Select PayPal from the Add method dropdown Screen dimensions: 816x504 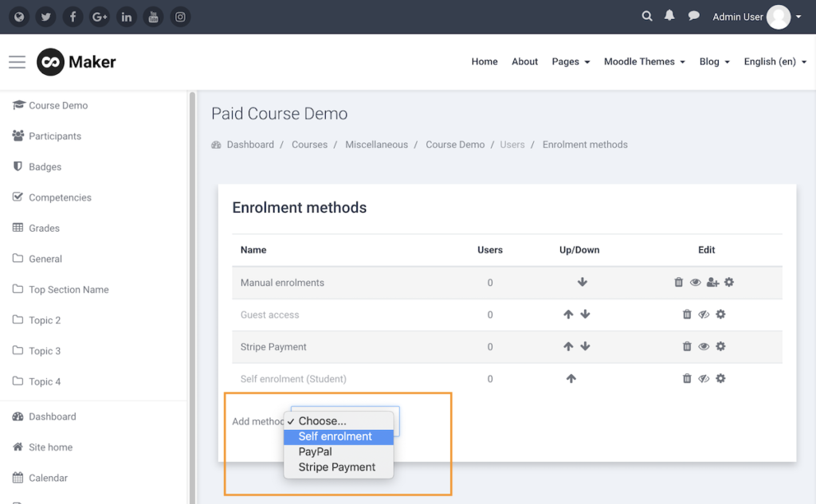(315, 451)
